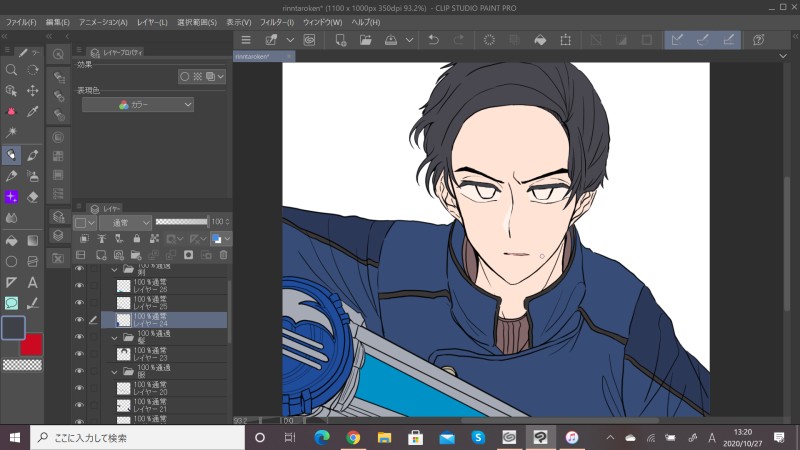This screenshot has width=800, height=450.
Task: Collapse the 髪 layer folder
Action: click(114, 337)
